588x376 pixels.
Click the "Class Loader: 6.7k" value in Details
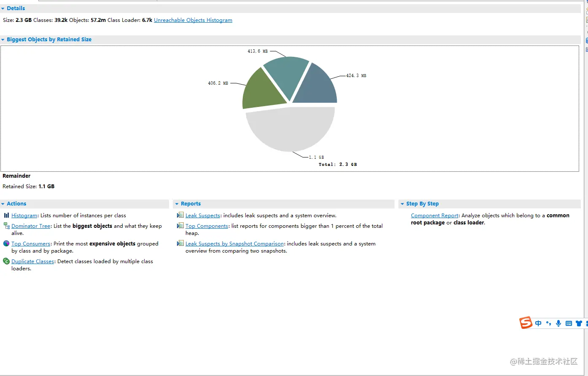point(130,20)
